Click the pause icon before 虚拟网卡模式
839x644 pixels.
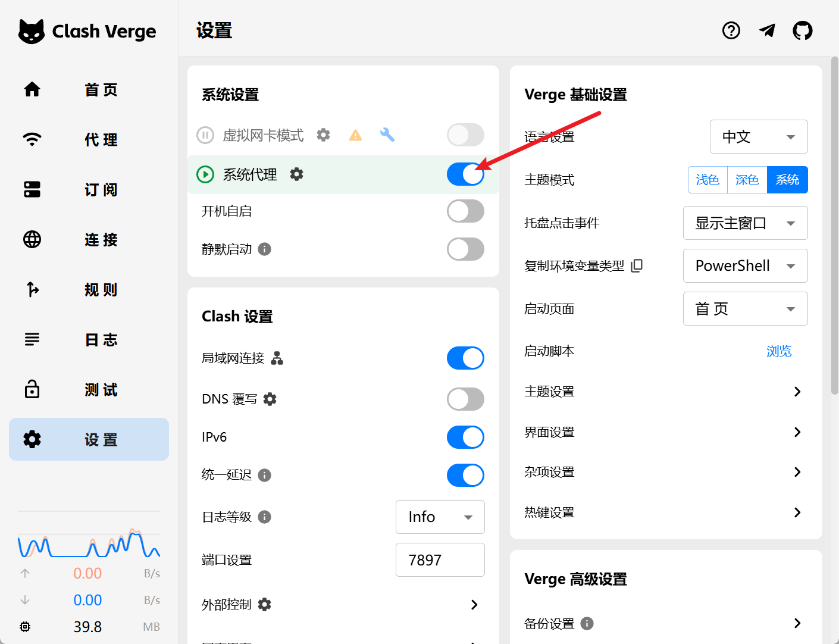pos(205,135)
